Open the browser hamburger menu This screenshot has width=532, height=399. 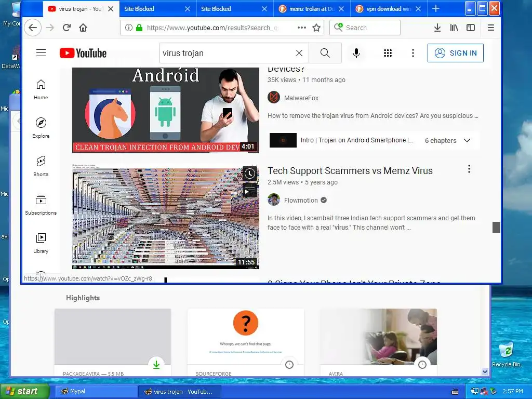click(x=490, y=28)
